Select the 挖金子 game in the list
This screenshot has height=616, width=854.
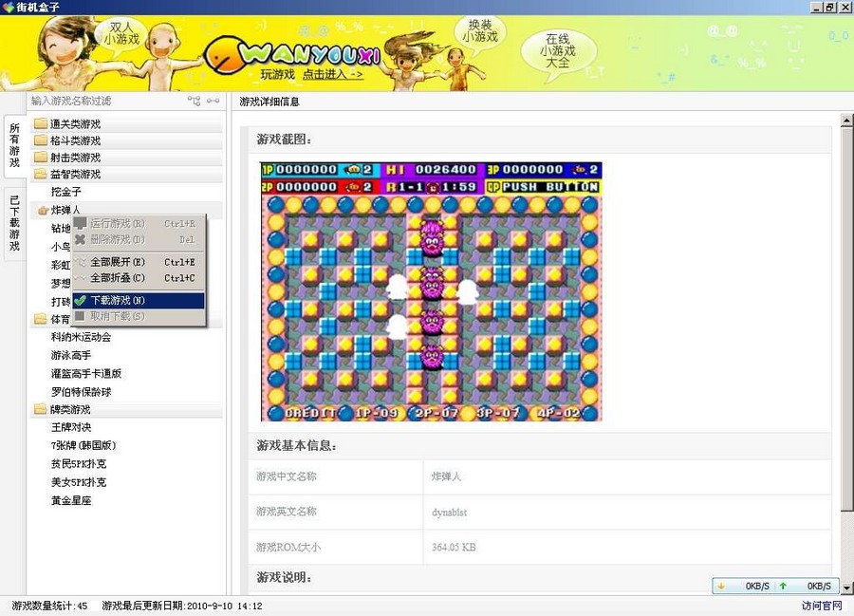[65, 192]
